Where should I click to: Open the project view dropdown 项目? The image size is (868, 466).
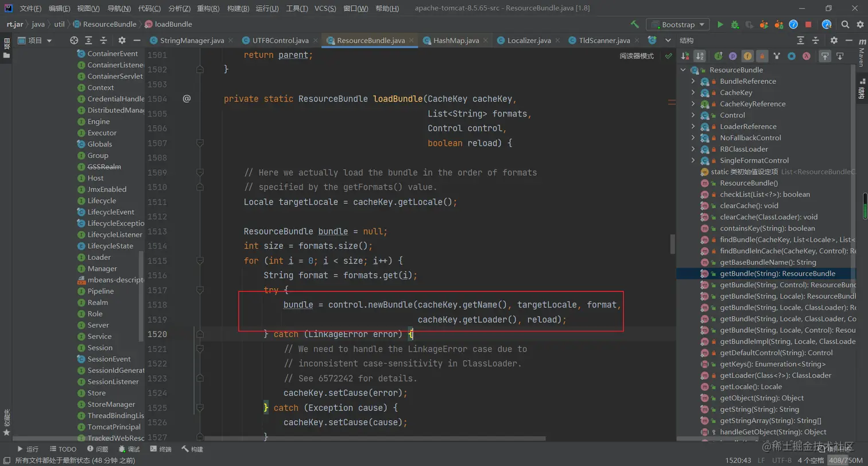point(35,40)
